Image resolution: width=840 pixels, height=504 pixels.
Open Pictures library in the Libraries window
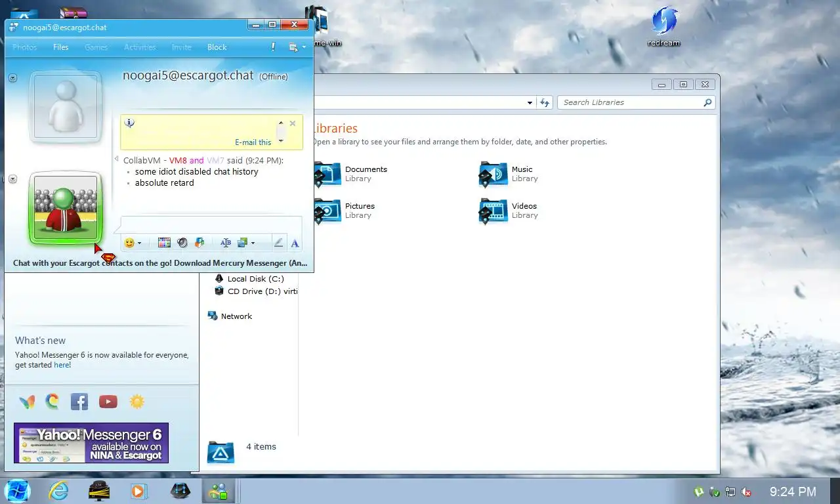pyautogui.click(x=345, y=211)
